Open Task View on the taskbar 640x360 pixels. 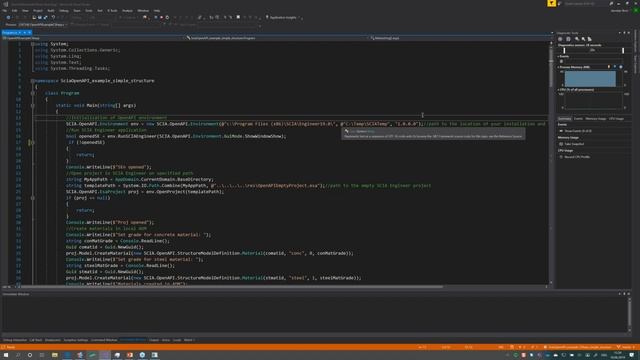pyautogui.click(x=42, y=355)
